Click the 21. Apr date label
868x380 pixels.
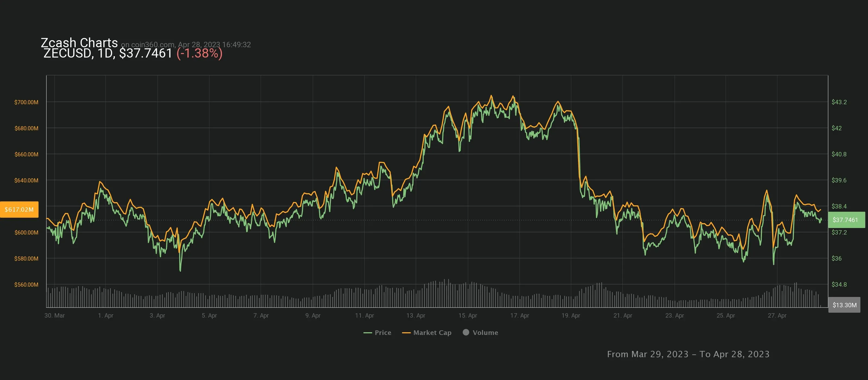click(623, 316)
